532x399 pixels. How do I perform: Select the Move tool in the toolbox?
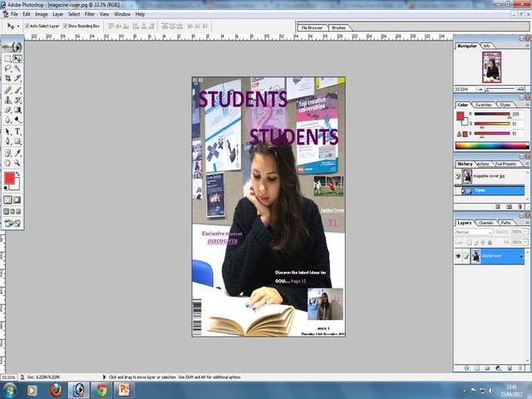pos(17,59)
